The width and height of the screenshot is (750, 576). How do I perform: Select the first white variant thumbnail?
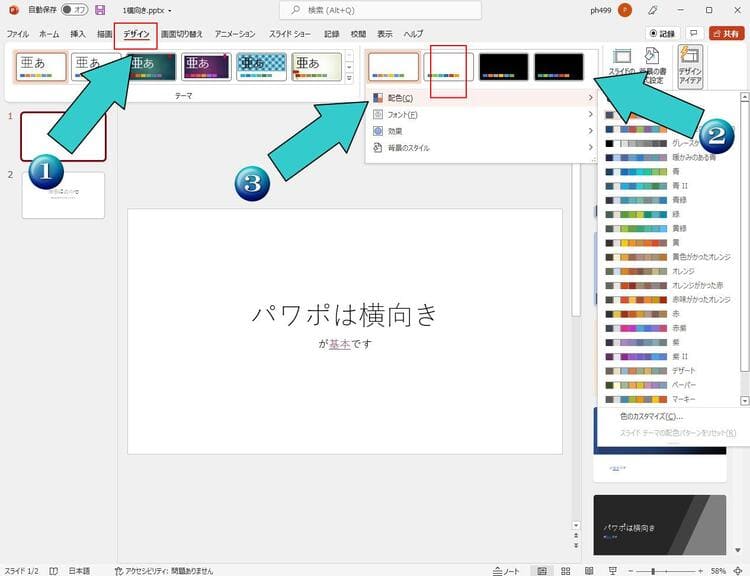(x=393, y=66)
